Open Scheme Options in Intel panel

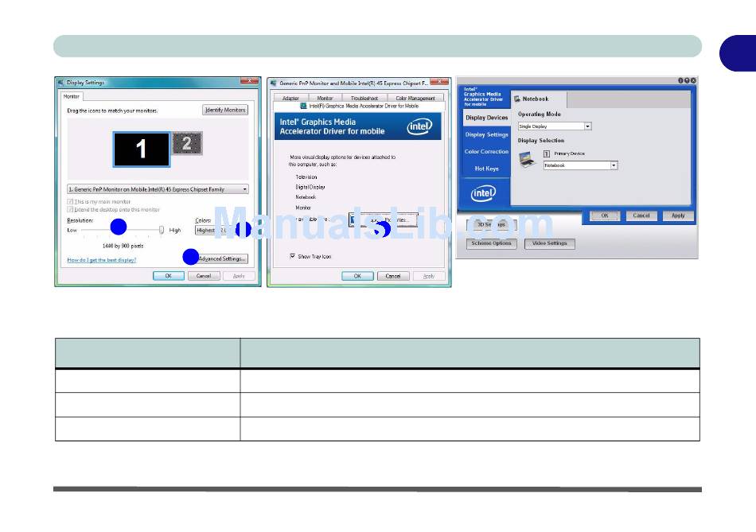click(491, 243)
